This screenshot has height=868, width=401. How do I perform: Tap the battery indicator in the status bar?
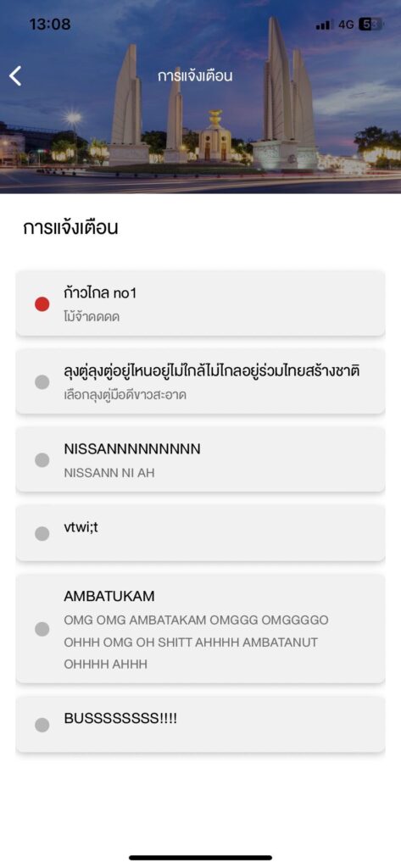(370, 25)
